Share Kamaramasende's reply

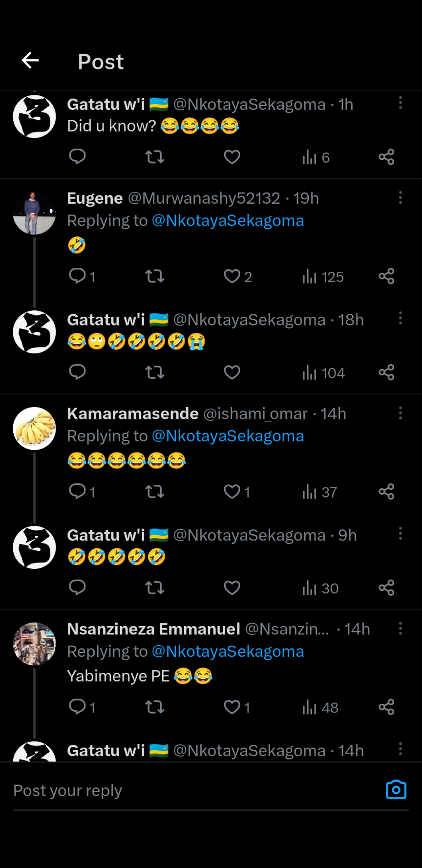tap(386, 492)
